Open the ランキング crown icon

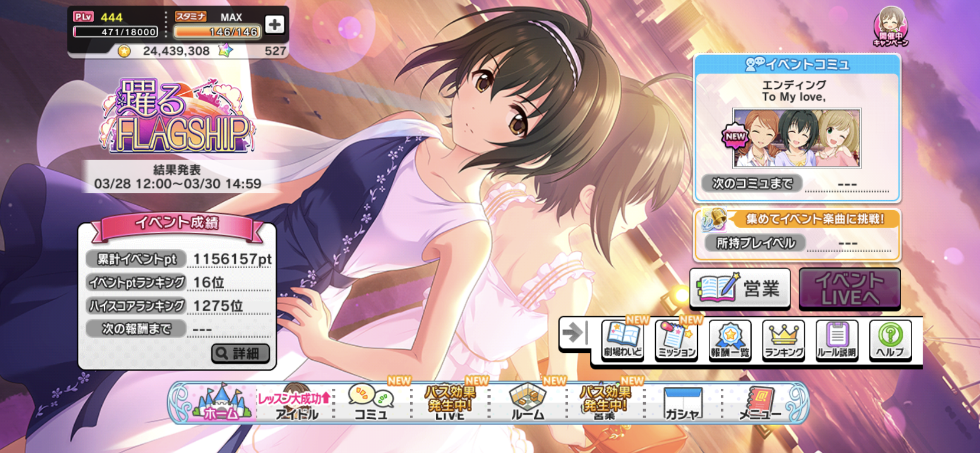pyautogui.click(x=783, y=341)
